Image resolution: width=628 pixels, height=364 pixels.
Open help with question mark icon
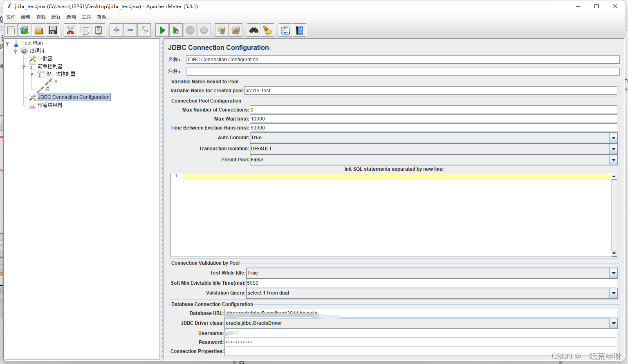point(300,30)
